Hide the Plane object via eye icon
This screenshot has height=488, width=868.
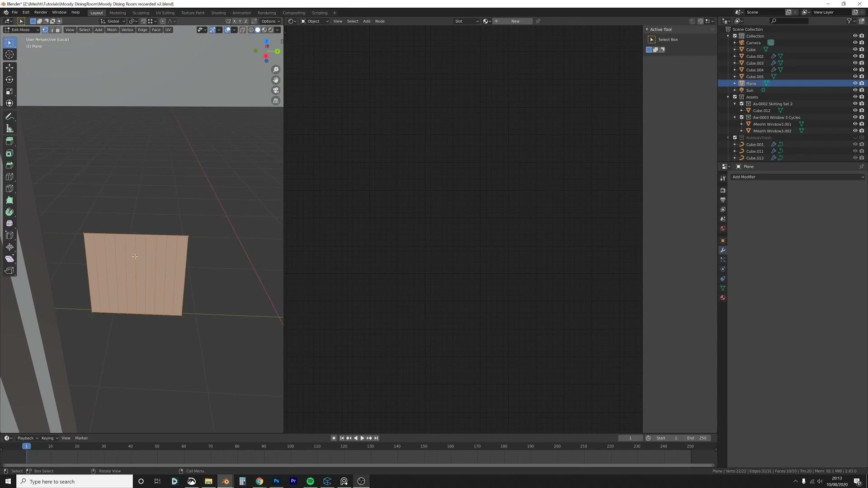coord(855,84)
